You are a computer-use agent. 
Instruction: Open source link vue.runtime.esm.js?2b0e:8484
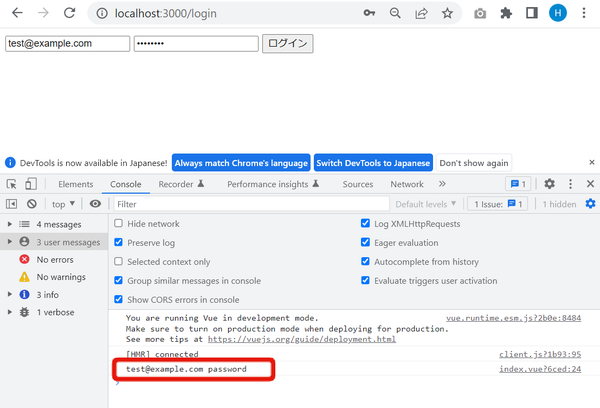(514, 318)
